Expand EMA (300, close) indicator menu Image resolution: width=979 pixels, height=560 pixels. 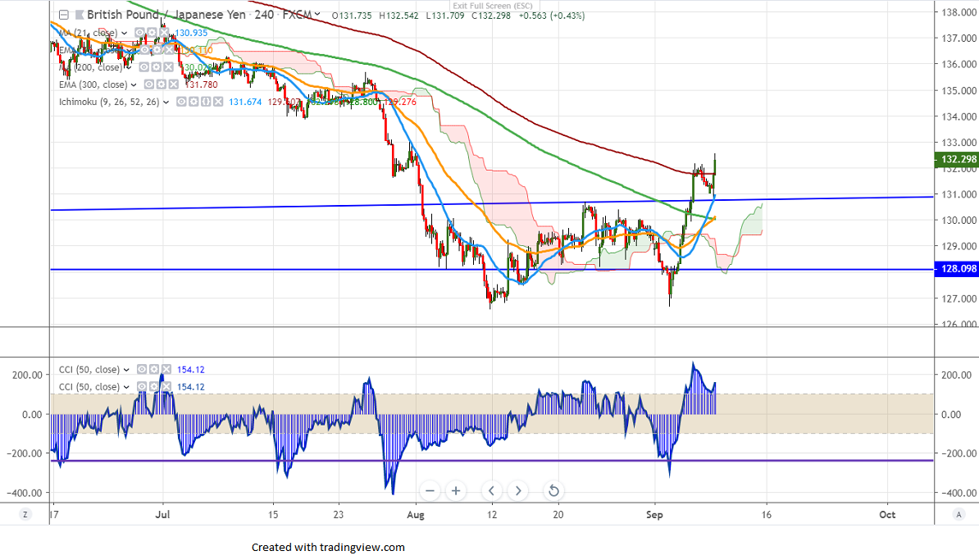pos(134,85)
